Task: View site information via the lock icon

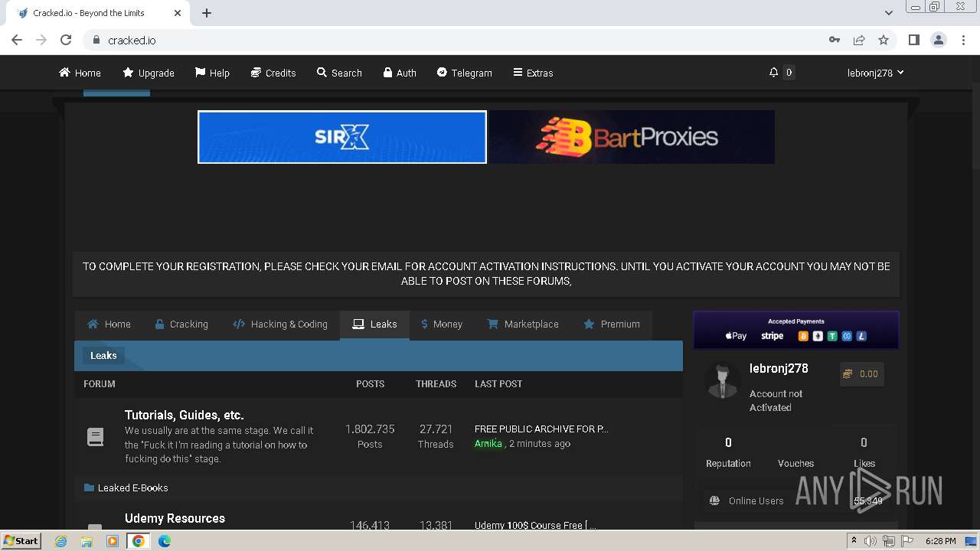Action: coord(96,40)
